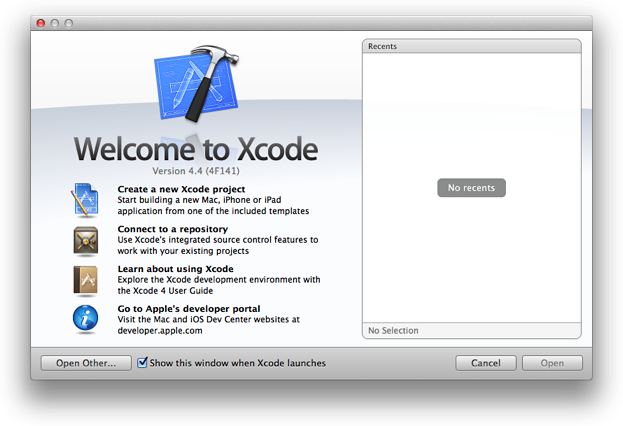Click the Version 4.4 (4F141) text
623x426 pixels.
point(196,171)
